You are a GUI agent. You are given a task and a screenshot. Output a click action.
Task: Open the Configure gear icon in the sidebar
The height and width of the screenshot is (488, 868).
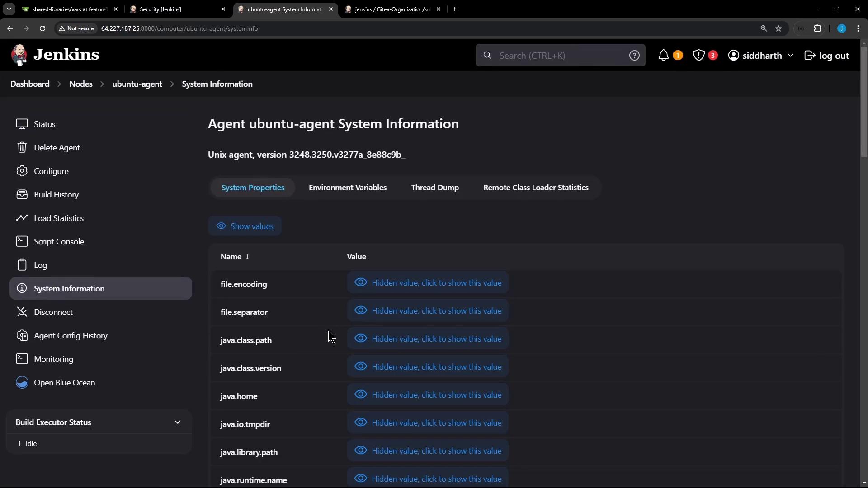point(22,171)
